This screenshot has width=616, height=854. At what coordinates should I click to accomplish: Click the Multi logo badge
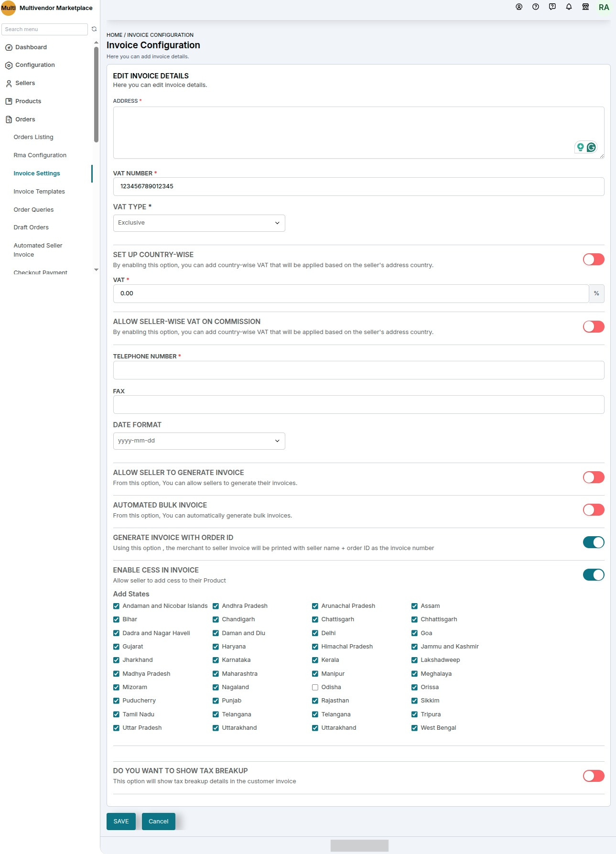point(8,8)
